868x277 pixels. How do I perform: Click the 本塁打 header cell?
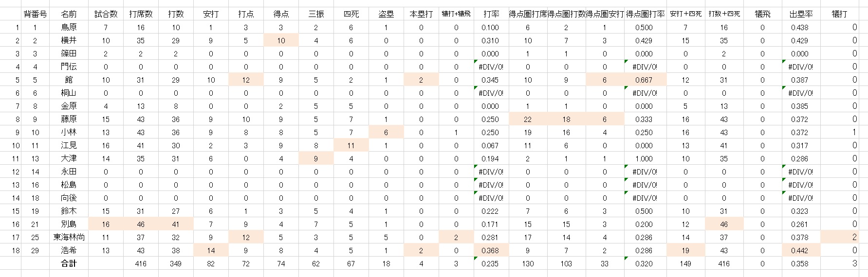coord(421,14)
